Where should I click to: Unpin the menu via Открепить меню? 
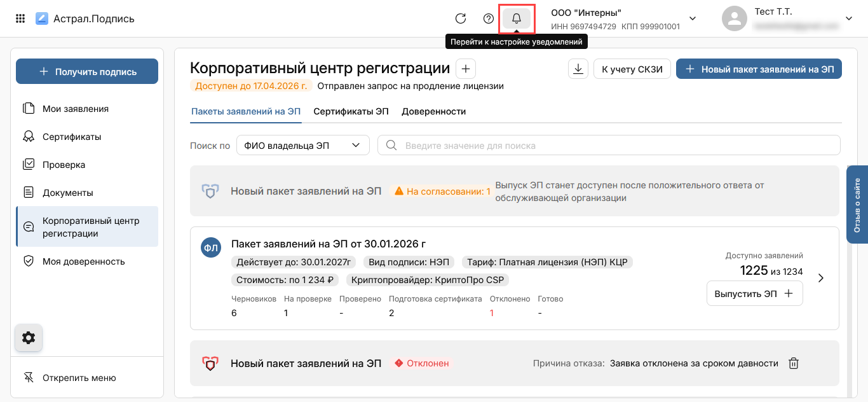click(x=79, y=378)
